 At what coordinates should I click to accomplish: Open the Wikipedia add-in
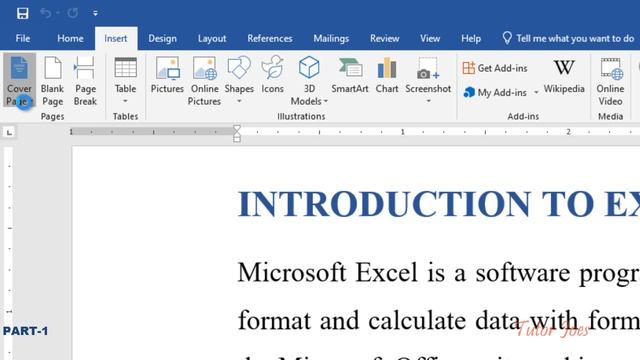[x=564, y=76]
